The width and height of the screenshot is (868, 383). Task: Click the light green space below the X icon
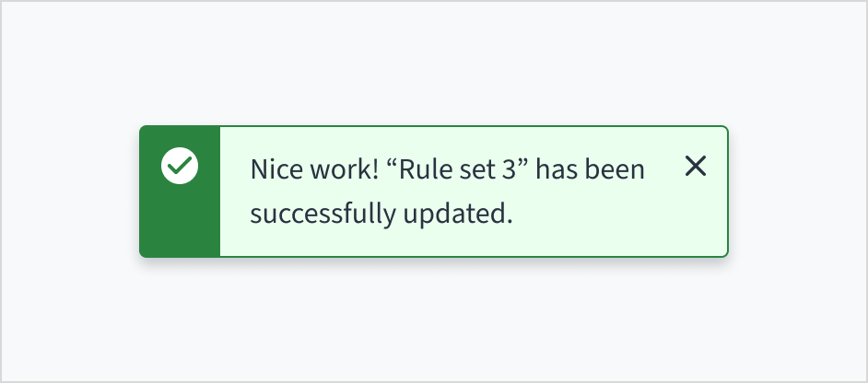[x=696, y=221]
